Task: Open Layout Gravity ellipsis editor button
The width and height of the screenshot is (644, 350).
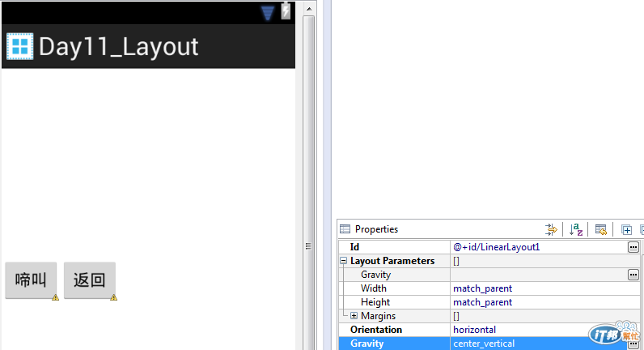Action: pyautogui.click(x=633, y=275)
